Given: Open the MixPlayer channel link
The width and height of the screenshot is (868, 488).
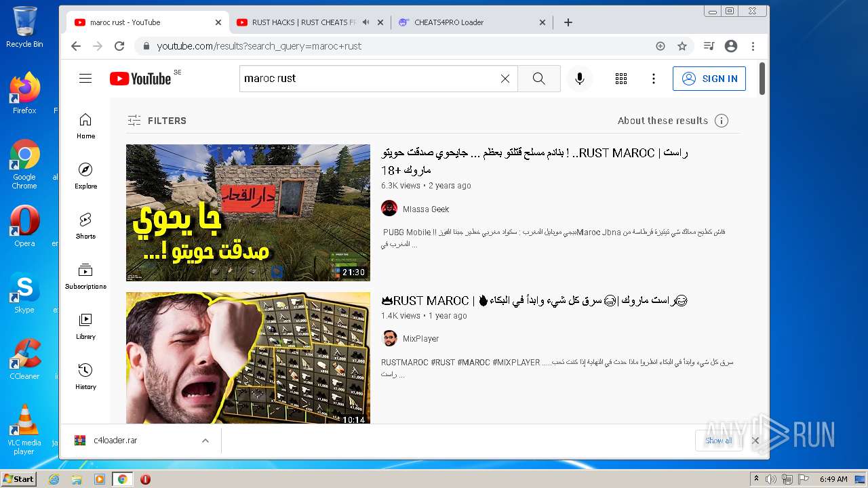Looking at the screenshot, I should coord(420,339).
